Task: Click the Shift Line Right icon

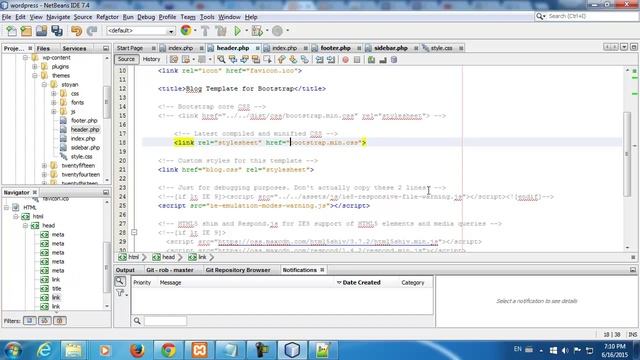Action: click(331, 60)
